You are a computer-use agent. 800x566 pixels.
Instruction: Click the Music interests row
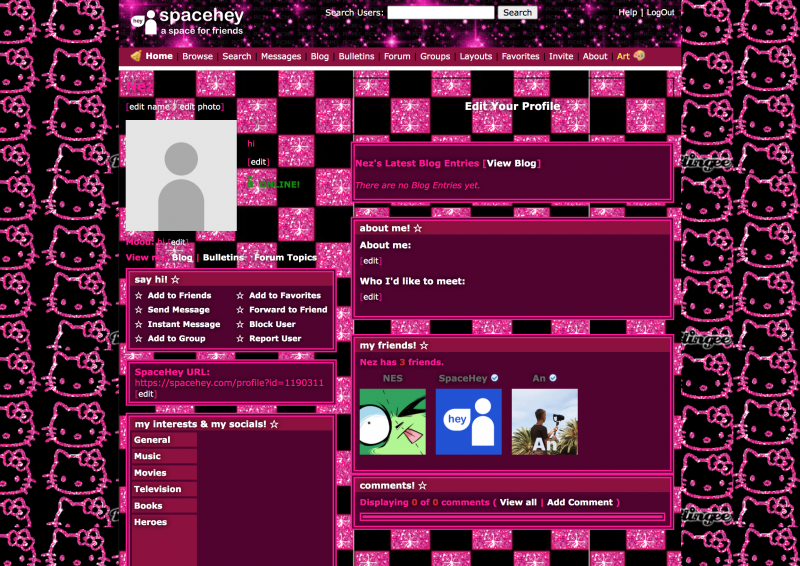(x=164, y=456)
